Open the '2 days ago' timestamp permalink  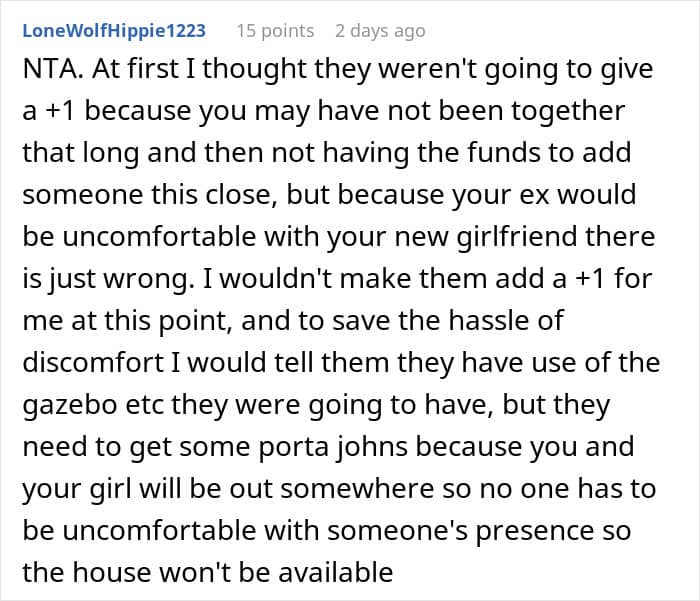(x=380, y=31)
